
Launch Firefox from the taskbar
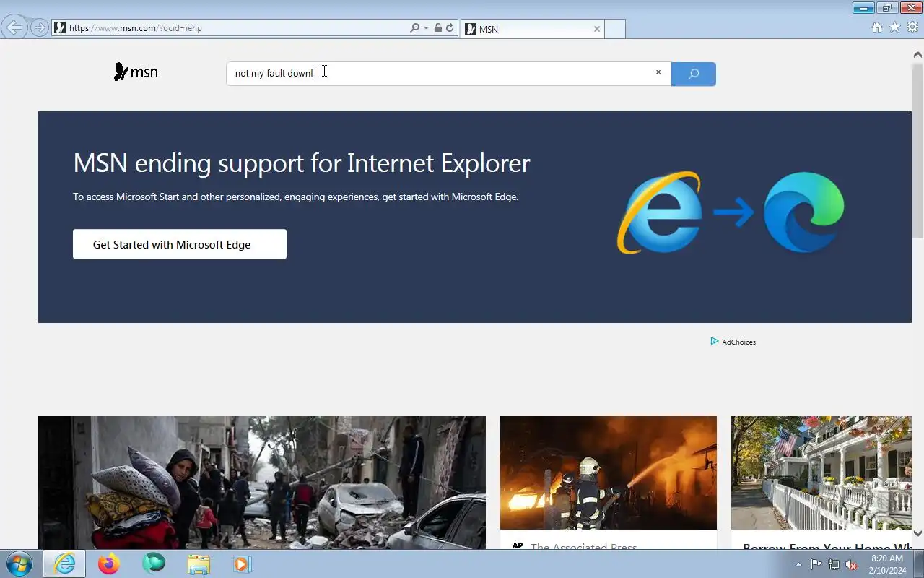click(109, 564)
